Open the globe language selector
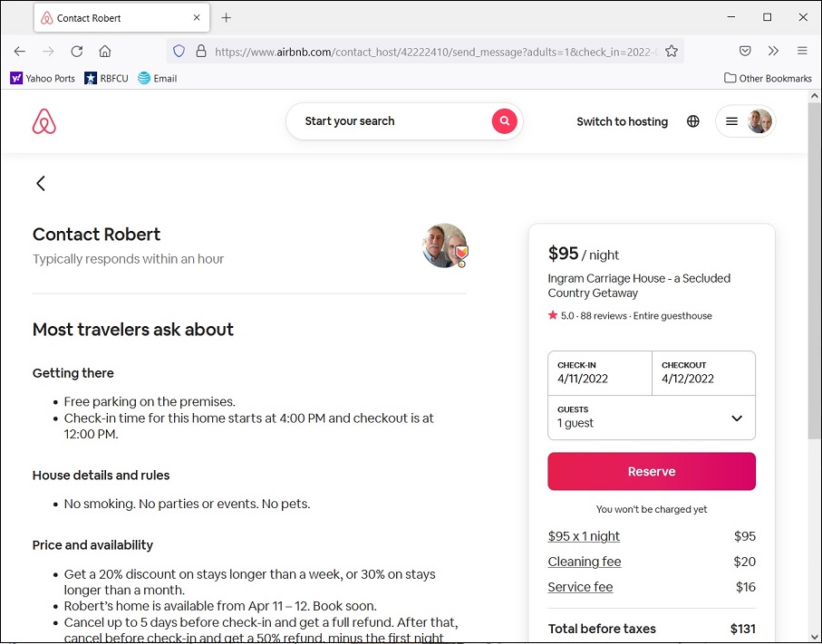The width and height of the screenshot is (822, 644). click(693, 121)
